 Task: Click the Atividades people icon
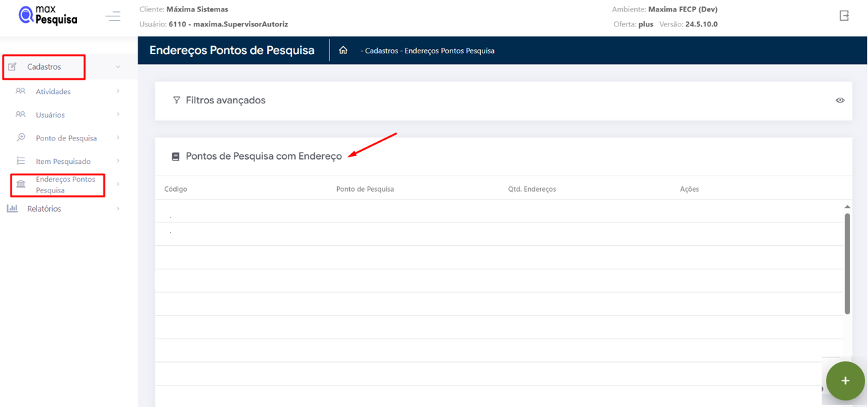point(21,91)
